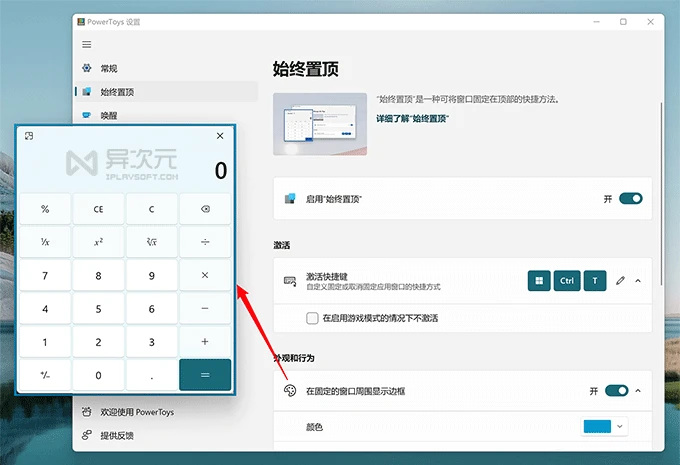
Task: Click the PowerToys settings vertical scrollbar
Action: [661, 194]
